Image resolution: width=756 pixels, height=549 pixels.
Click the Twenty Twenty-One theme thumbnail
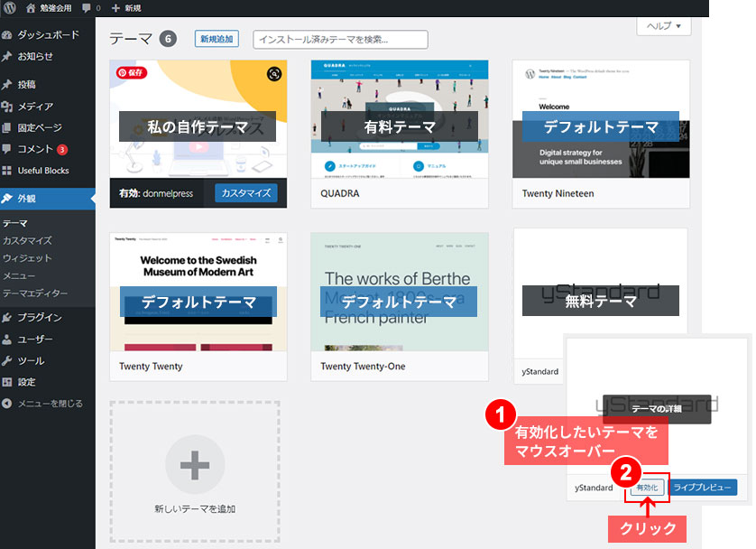[x=400, y=292]
